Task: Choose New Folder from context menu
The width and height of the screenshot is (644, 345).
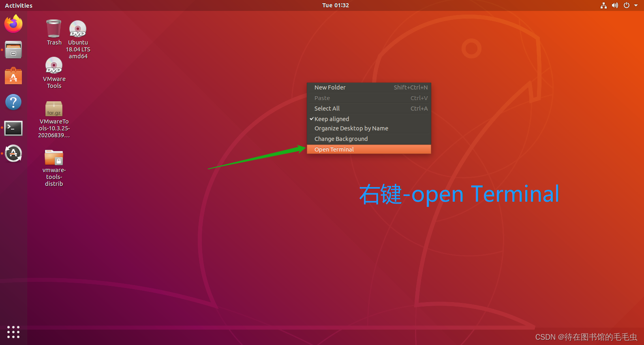Action: (369, 87)
